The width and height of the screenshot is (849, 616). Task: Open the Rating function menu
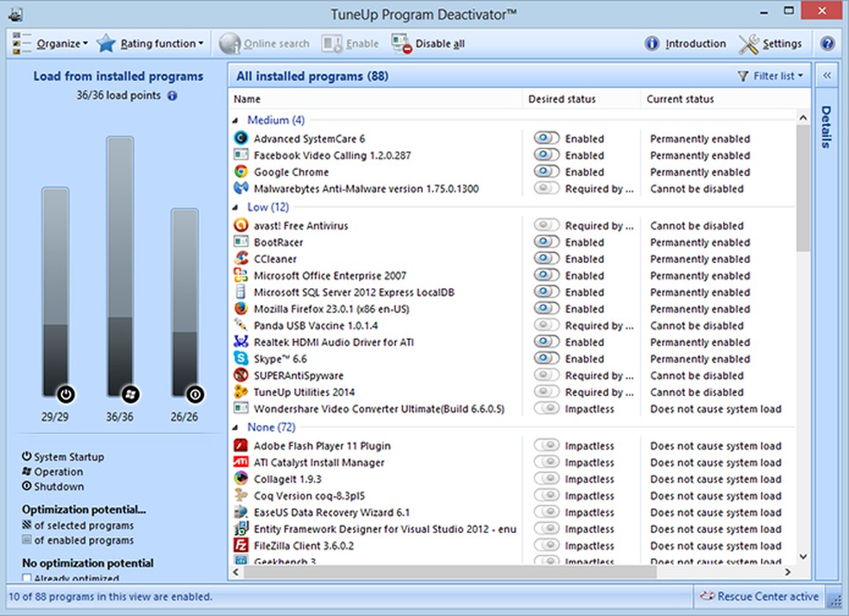[152, 43]
